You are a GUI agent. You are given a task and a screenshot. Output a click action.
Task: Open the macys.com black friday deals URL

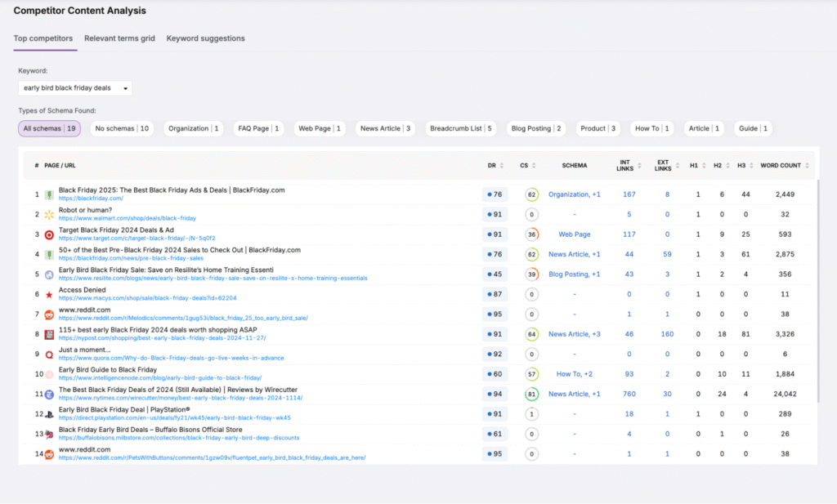(147, 298)
